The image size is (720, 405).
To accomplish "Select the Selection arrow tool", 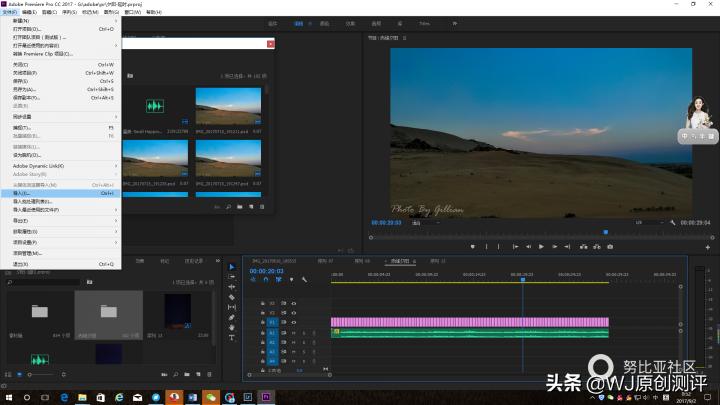I will pyautogui.click(x=232, y=267).
